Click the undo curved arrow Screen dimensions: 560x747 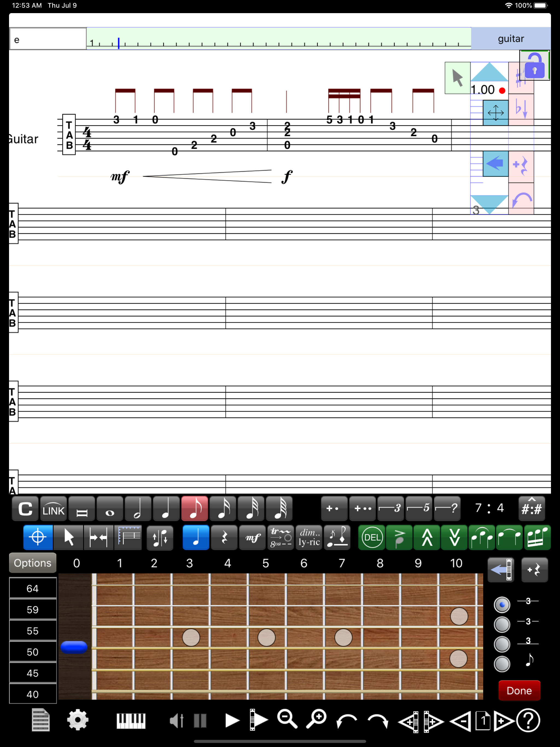346,721
